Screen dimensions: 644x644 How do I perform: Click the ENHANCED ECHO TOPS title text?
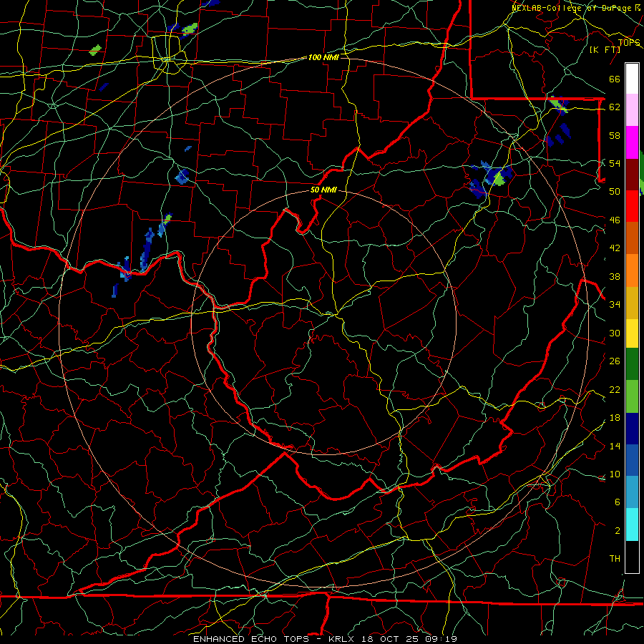pos(251,639)
